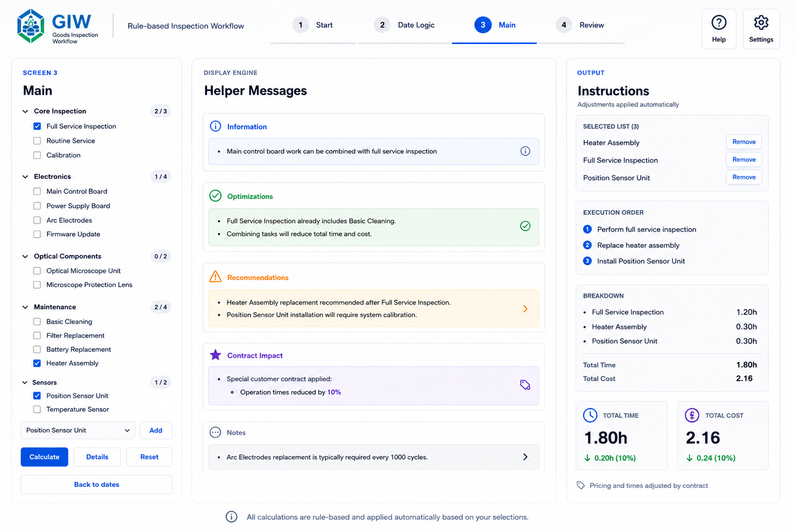Remove Heater Assembly from selected list
Image resolution: width=795 pixels, height=532 pixels.
[744, 142]
